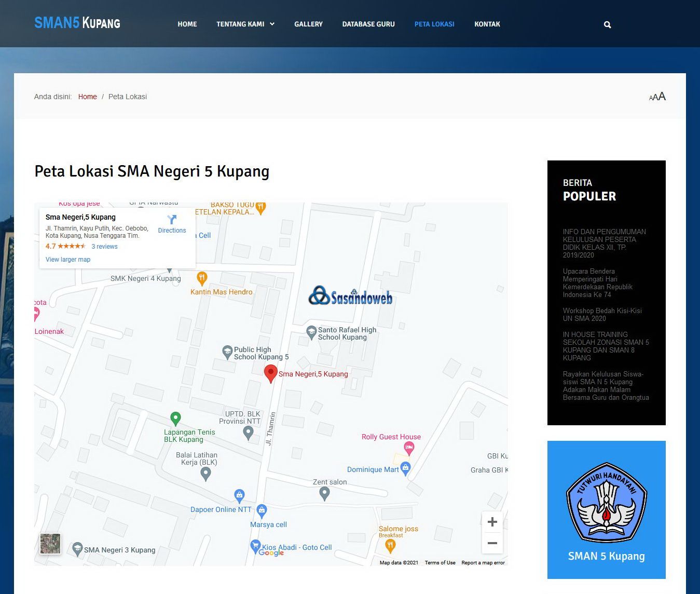Go to the HOME menu item
This screenshot has width=700, height=594.
[x=187, y=24]
